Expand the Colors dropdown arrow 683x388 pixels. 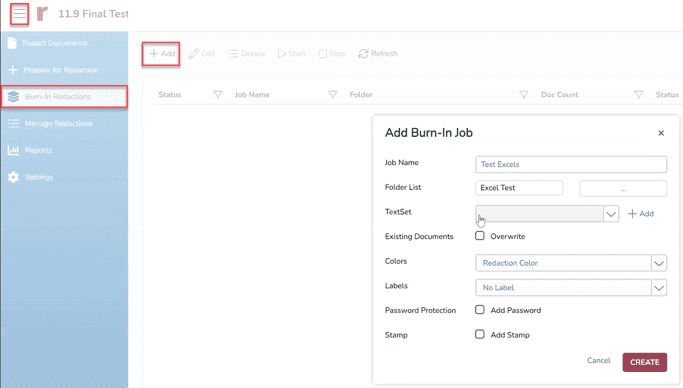pos(659,263)
